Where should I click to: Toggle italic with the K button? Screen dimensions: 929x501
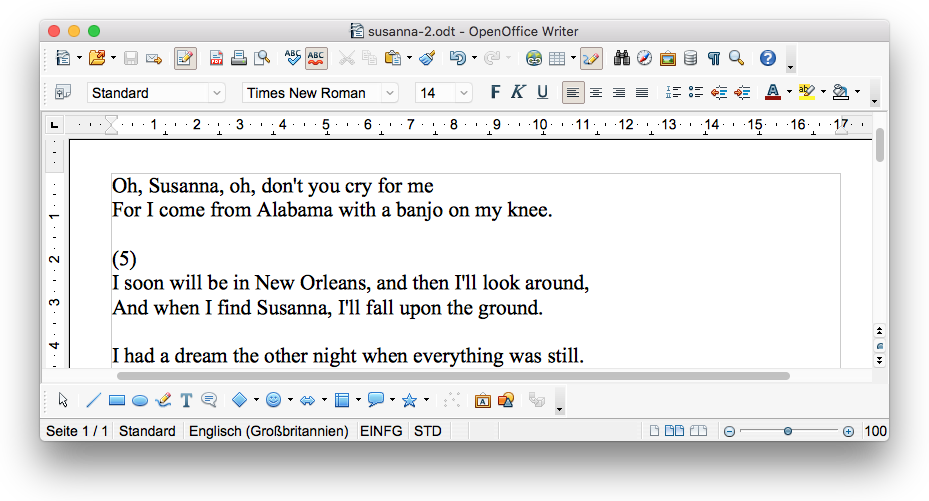518,92
